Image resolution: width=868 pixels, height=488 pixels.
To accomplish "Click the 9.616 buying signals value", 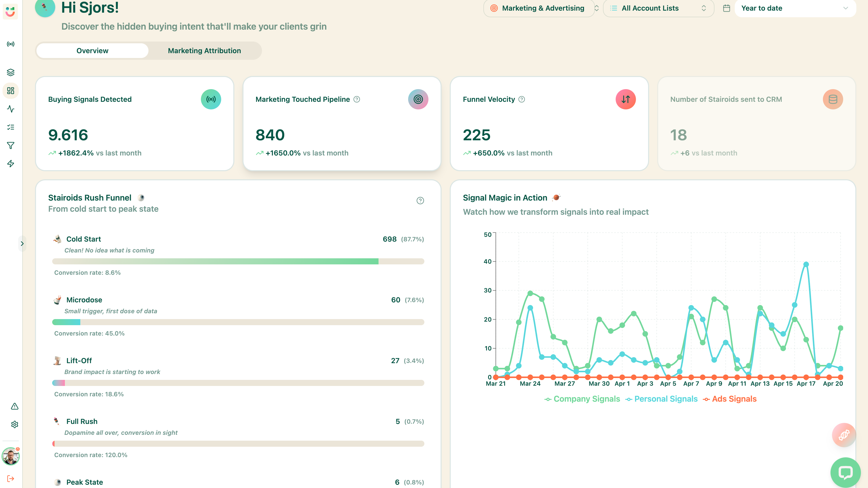I will click(x=68, y=135).
